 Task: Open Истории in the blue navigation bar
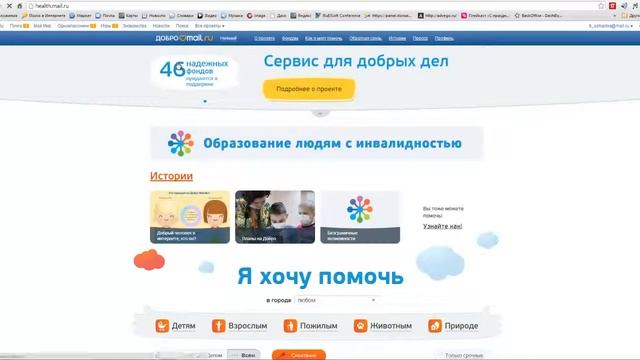coord(397,38)
